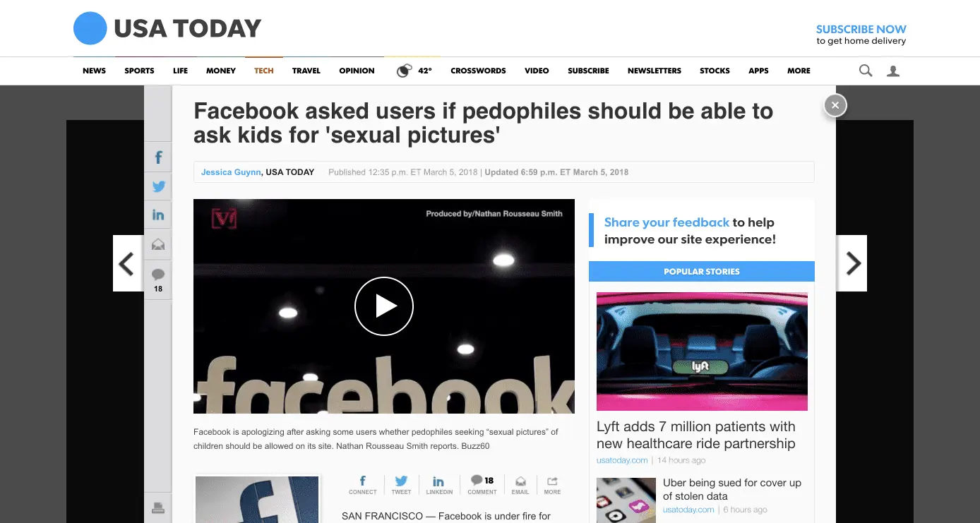
Task: Go to next story arrow
Action: pos(852,263)
